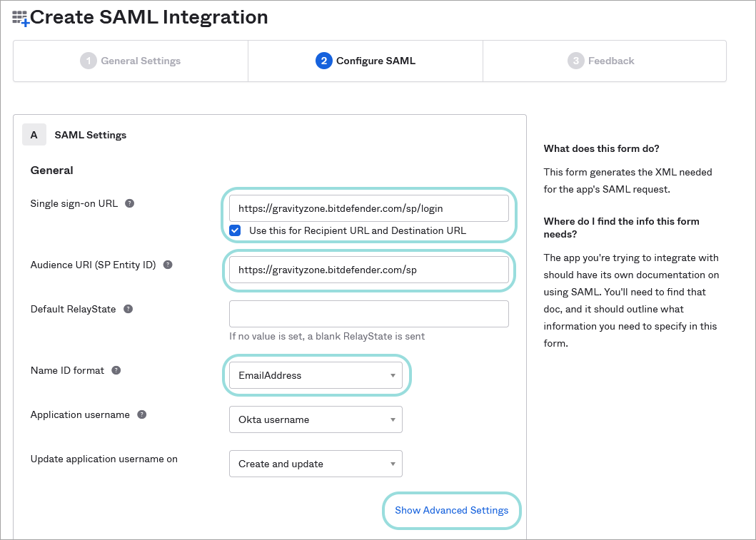Select the Configure SAML tab
Viewport: 756px width, 540px height.
pyautogui.click(x=365, y=61)
